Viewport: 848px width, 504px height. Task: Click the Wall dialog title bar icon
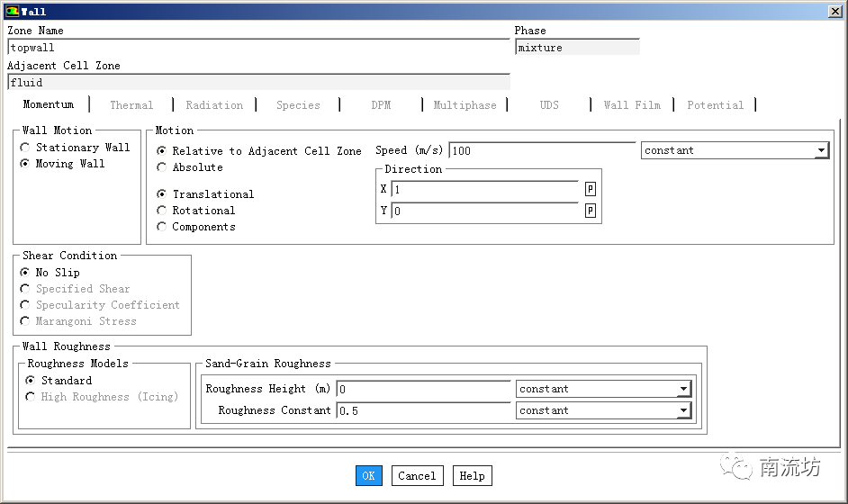point(11,11)
